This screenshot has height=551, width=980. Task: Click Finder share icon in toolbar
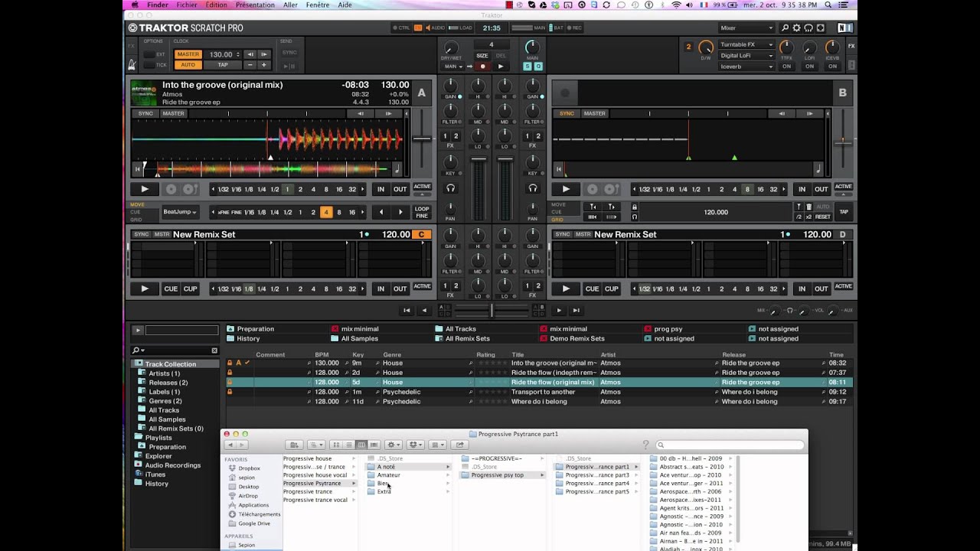tap(459, 445)
